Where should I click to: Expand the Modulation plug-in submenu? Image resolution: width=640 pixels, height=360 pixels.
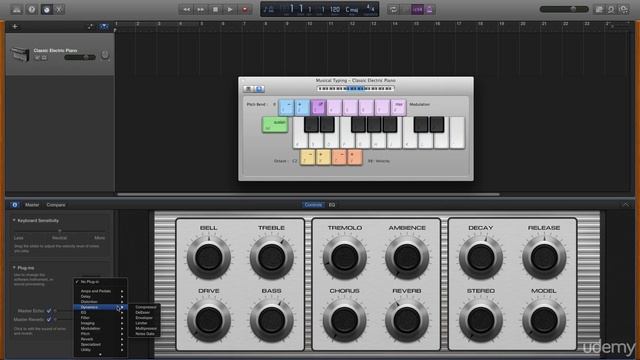pos(100,328)
